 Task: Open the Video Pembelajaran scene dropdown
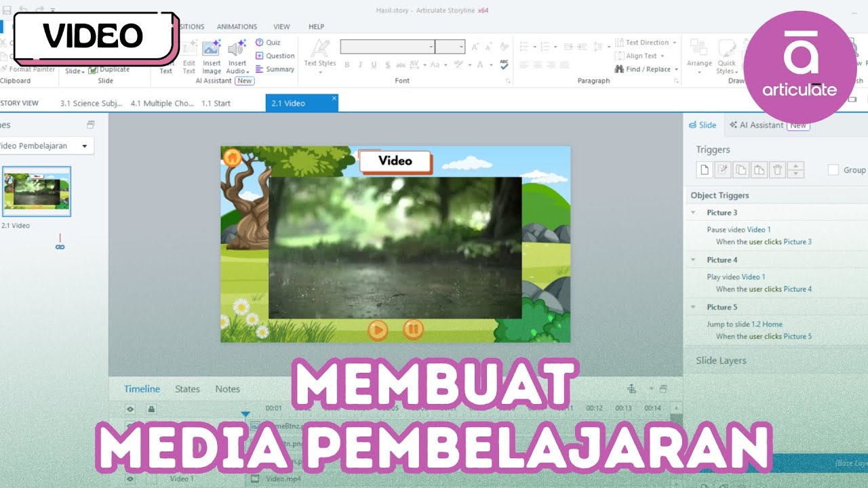[x=46, y=146]
